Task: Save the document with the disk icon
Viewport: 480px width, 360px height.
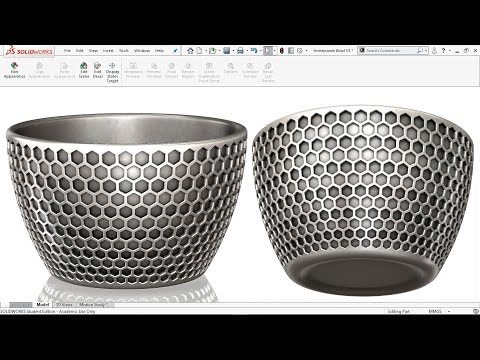Action: (x=227, y=51)
